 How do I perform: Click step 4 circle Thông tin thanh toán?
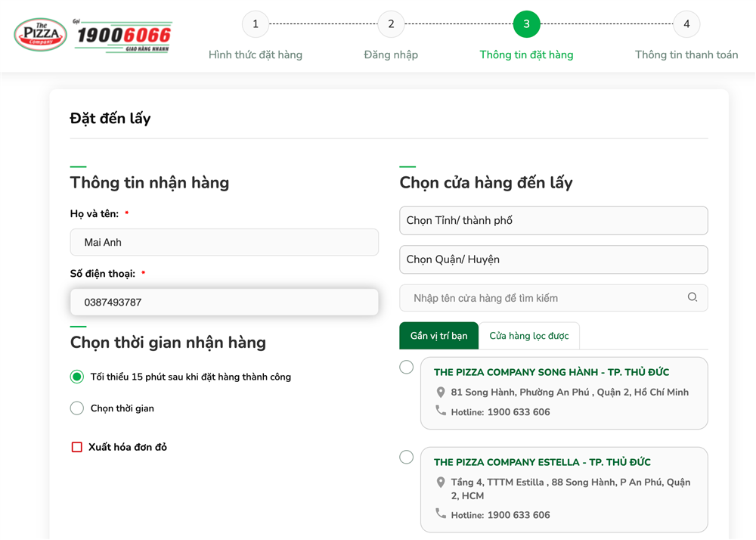[x=686, y=24]
